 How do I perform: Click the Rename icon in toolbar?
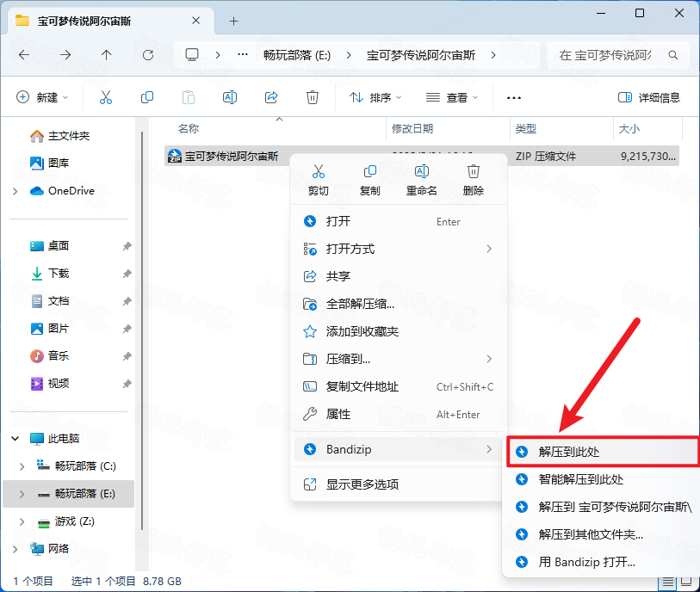point(230,97)
